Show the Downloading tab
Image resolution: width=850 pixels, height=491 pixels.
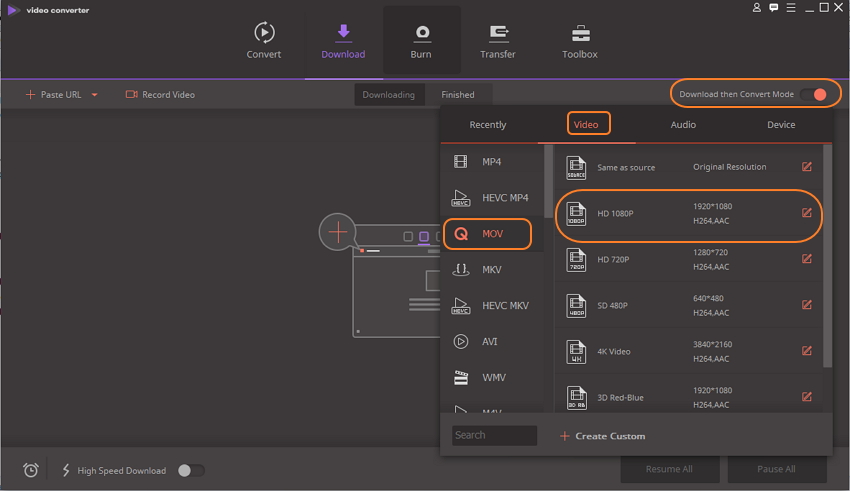(389, 95)
